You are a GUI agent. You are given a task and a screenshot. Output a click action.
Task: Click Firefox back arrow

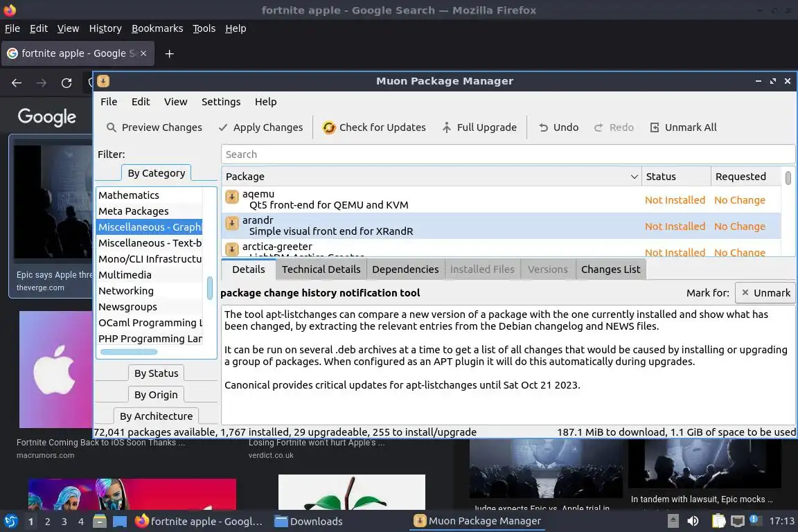point(17,83)
